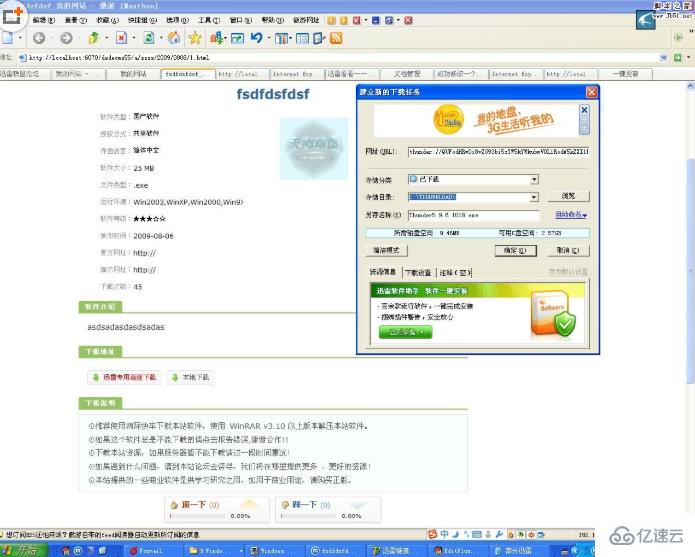This screenshot has height=557, width=695.
Task: Switch to the fsdfdsfdsf browser tab
Action: (x=188, y=74)
